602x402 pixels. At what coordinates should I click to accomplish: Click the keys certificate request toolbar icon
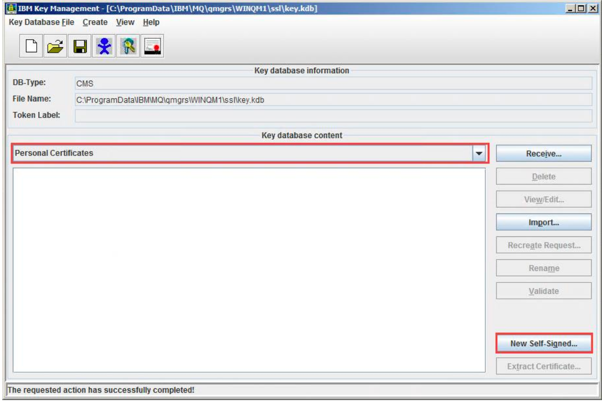click(129, 46)
